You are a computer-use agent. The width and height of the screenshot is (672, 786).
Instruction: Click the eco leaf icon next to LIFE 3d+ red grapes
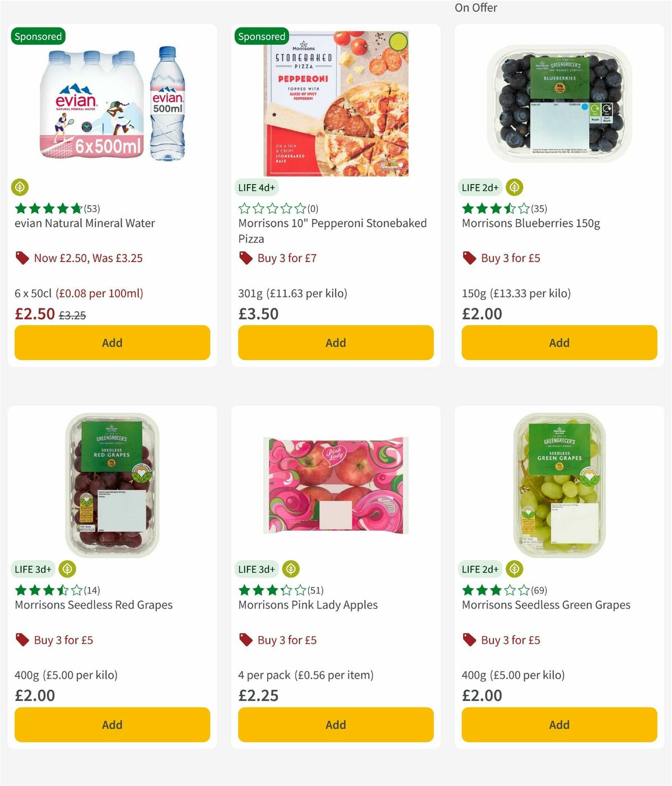click(67, 569)
